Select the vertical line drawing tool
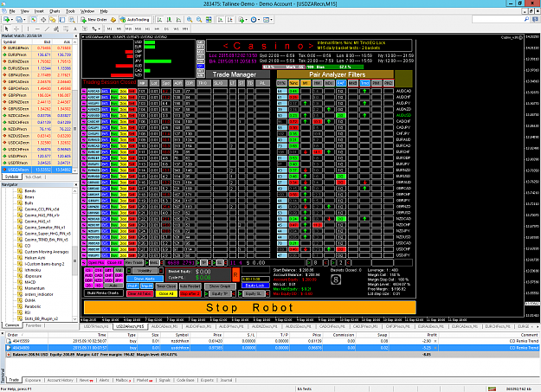The height and width of the screenshot is (392, 541). pos(28,29)
